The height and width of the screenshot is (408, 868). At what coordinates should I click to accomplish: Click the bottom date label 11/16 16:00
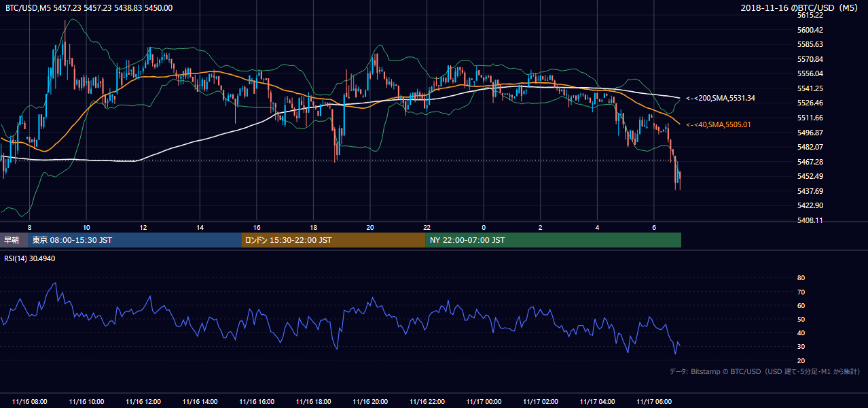[257, 402]
